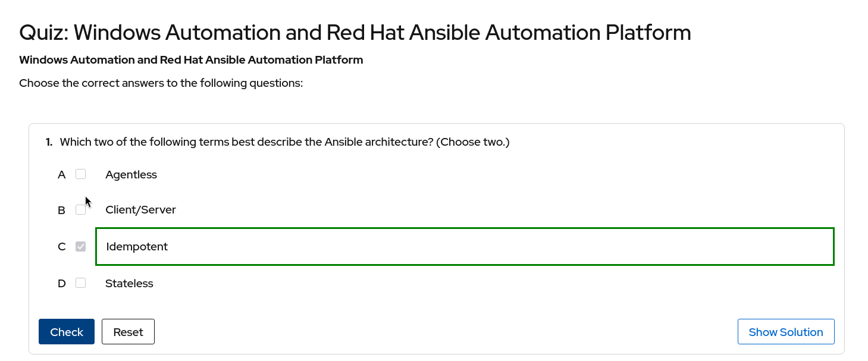Image resolution: width=868 pixels, height=361 pixels.
Task: Reset the quiz answers
Action: [128, 332]
